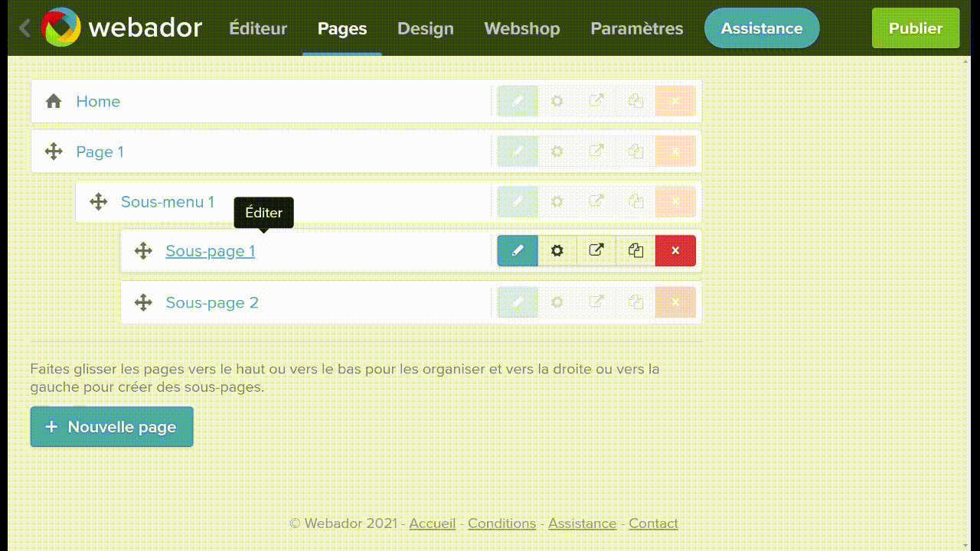Delete Home page red X icon

tap(675, 101)
